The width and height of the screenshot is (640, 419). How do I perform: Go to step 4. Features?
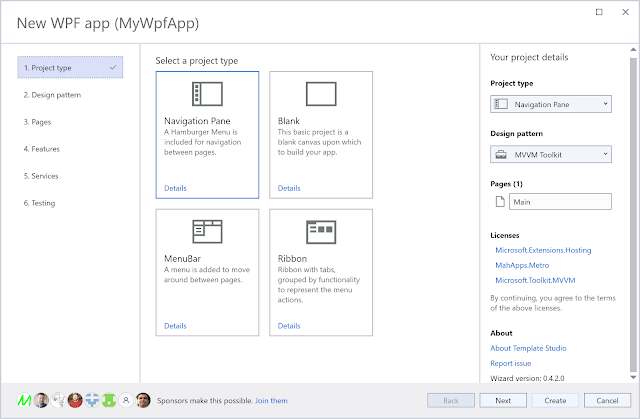(x=70, y=149)
